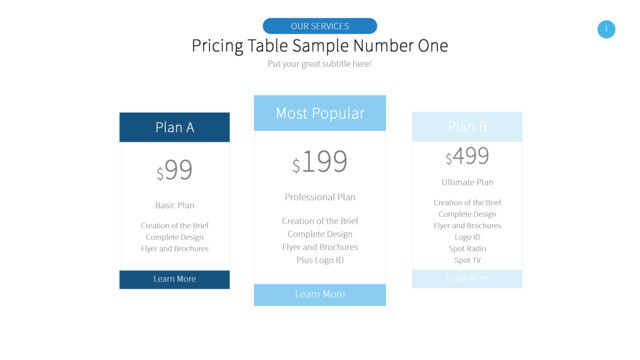Click 'Spot TV' feature in Ultimate Plan
Image resolution: width=640 pixels, height=360 pixels.
click(467, 260)
